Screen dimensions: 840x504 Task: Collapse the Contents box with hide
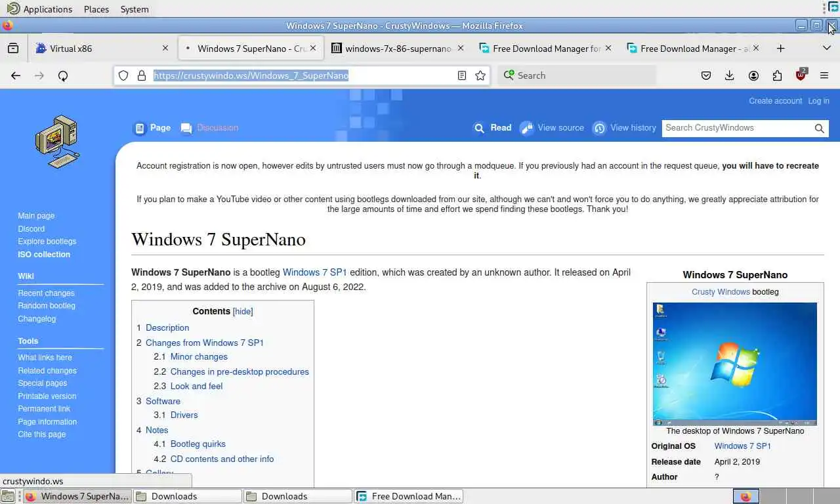point(243,312)
